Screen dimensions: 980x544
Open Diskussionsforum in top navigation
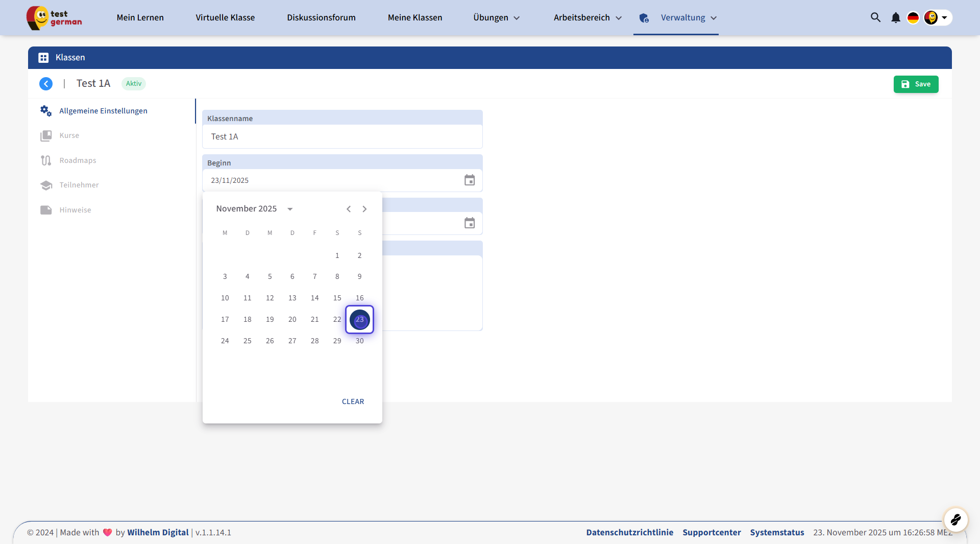[321, 18]
